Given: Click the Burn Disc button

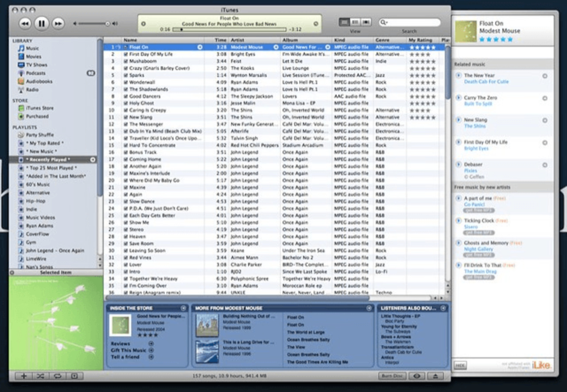Looking at the screenshot, I should click(x=392, y=376).
